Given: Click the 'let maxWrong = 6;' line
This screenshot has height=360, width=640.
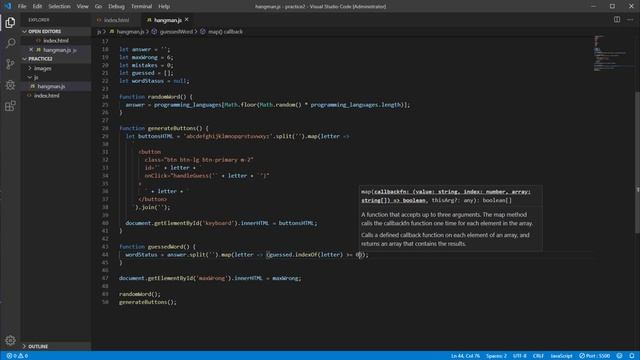Looking at the screenshot, I should [146, 57].
